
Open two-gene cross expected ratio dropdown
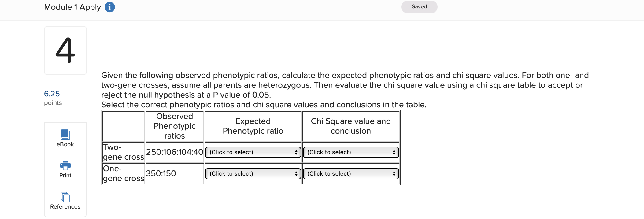253,152
